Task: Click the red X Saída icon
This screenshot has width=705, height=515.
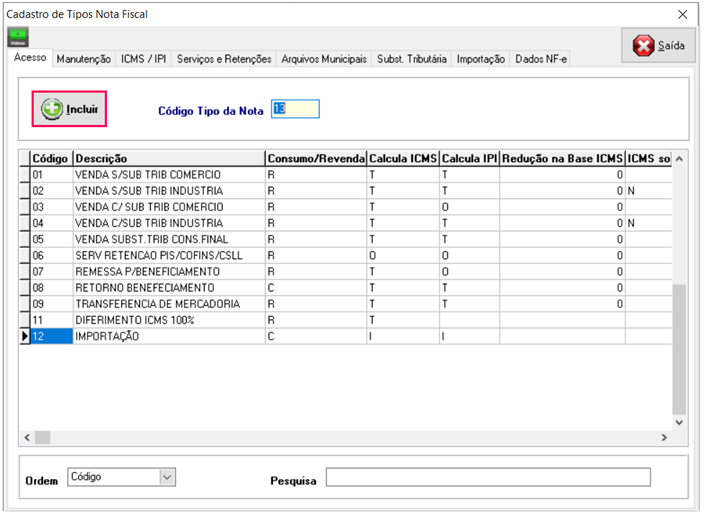Action: (643, 46)
